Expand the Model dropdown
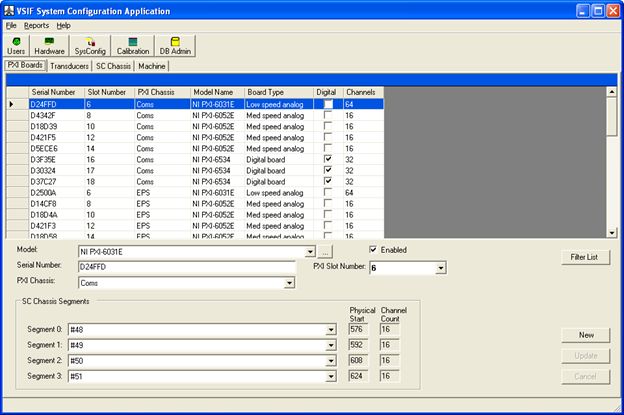 click(310, 252)
